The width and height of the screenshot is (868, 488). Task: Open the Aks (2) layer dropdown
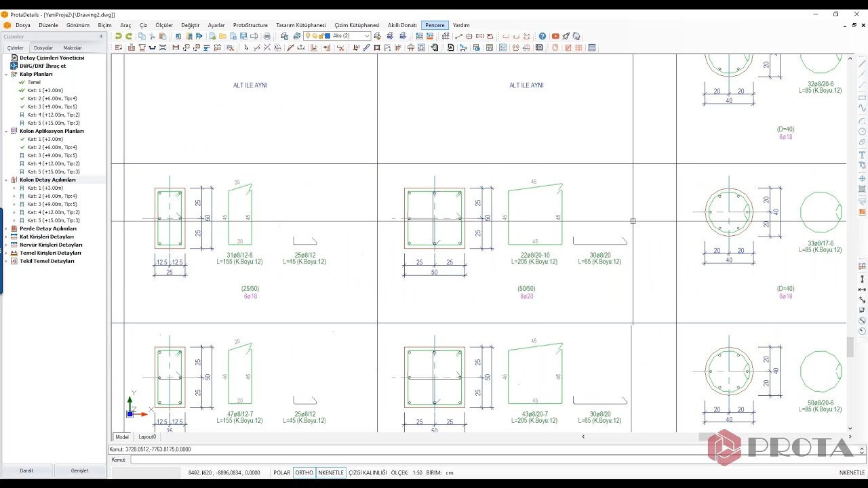click(367, 36)
